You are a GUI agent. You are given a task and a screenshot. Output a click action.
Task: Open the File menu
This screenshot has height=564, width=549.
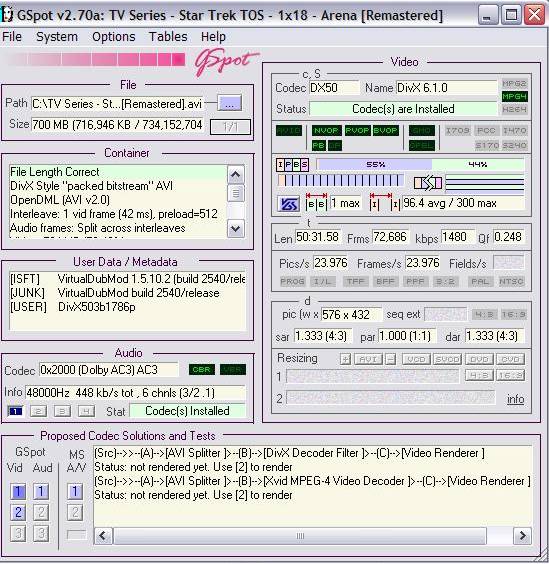point(12,37)
